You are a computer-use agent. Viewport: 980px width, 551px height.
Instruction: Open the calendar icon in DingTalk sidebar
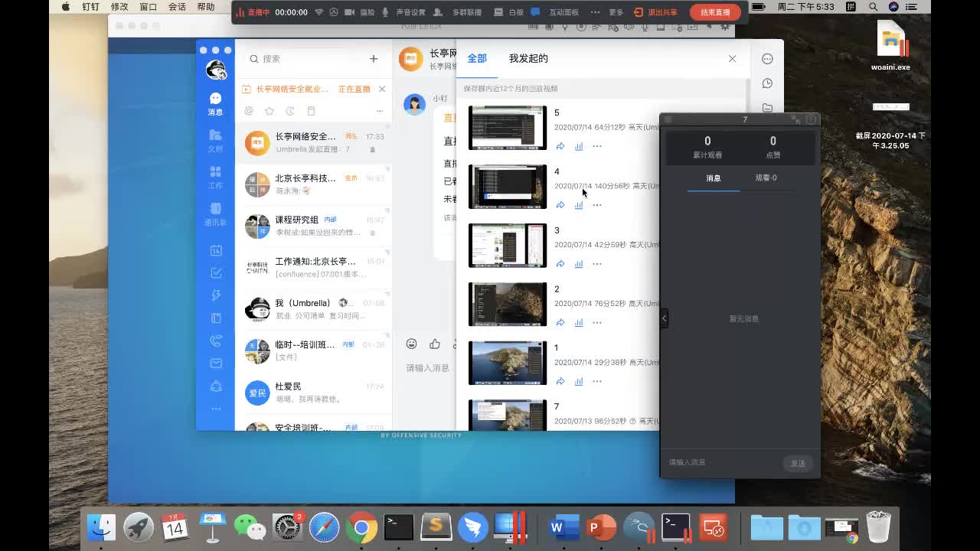coord(216,250)
